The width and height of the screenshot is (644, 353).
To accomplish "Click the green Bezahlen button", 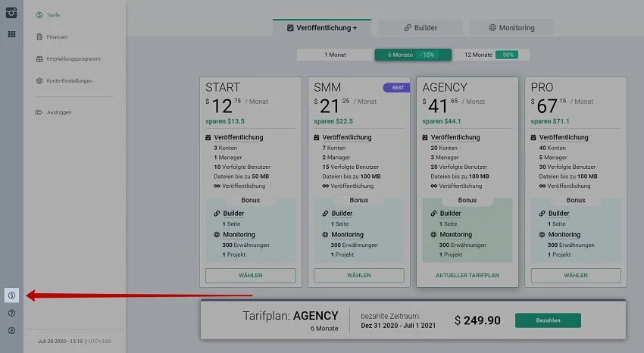I will [x=548, y=320].
